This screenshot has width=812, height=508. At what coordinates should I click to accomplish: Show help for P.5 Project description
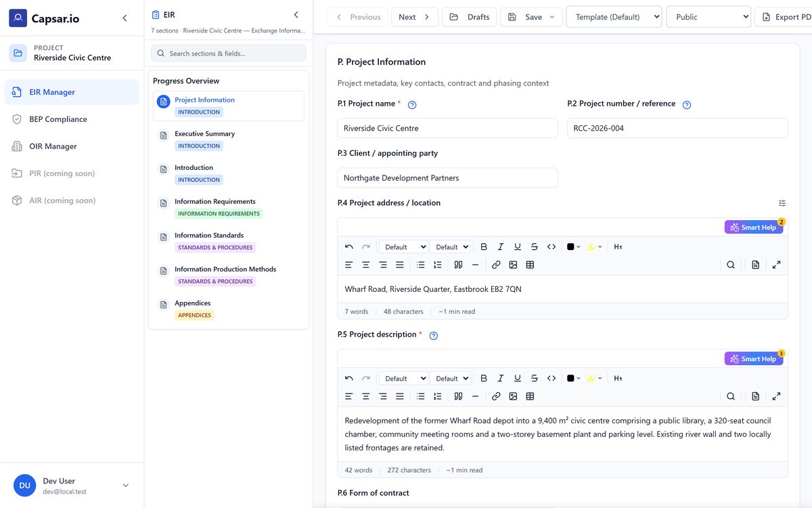[434, 335]
